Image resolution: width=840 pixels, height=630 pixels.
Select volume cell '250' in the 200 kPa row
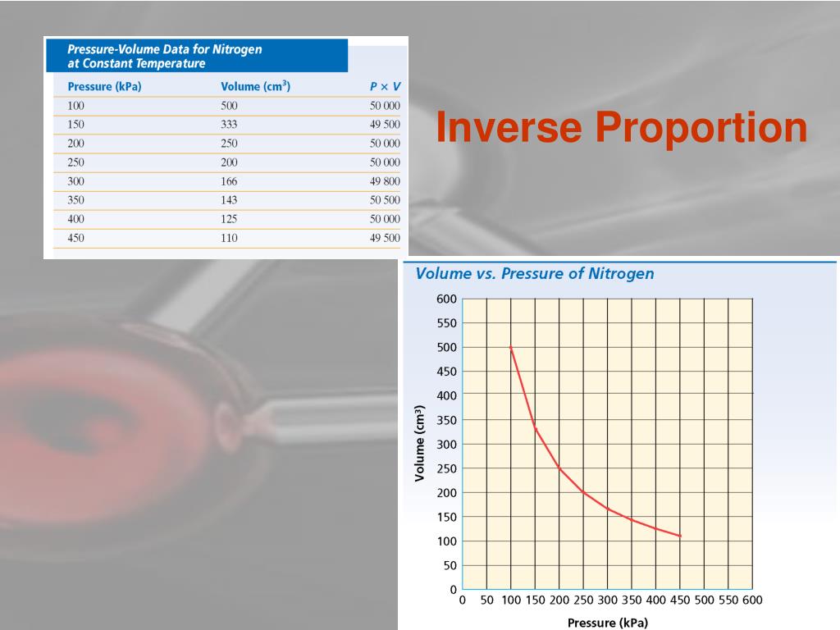pyautogui.click(x=229, y=144)
